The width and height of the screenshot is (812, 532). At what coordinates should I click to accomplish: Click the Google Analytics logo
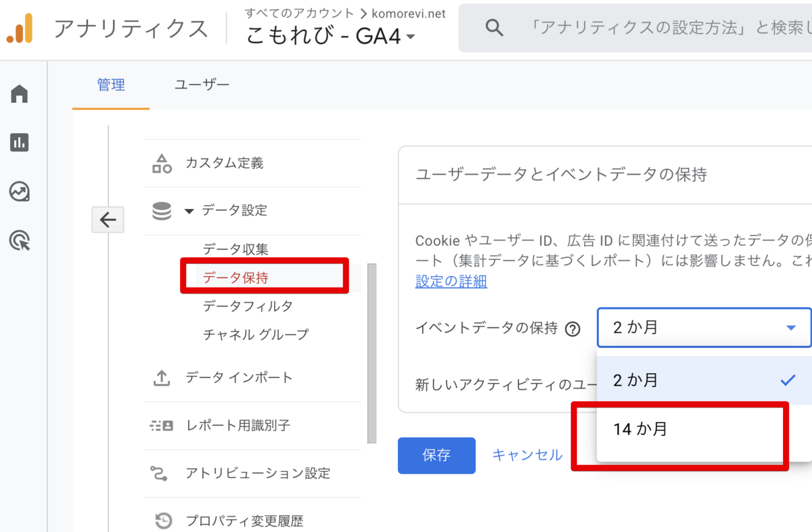(20, 29)
